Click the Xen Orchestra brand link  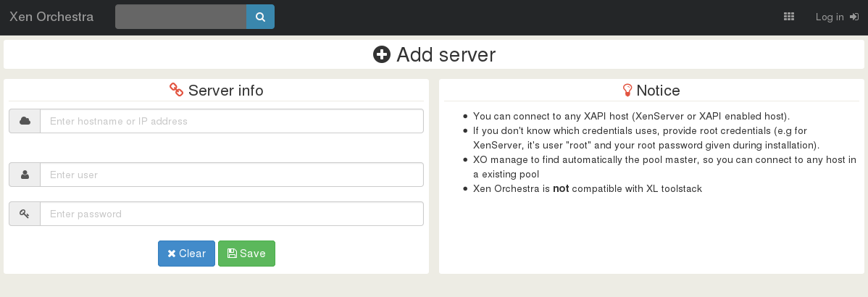coord(51,17)
